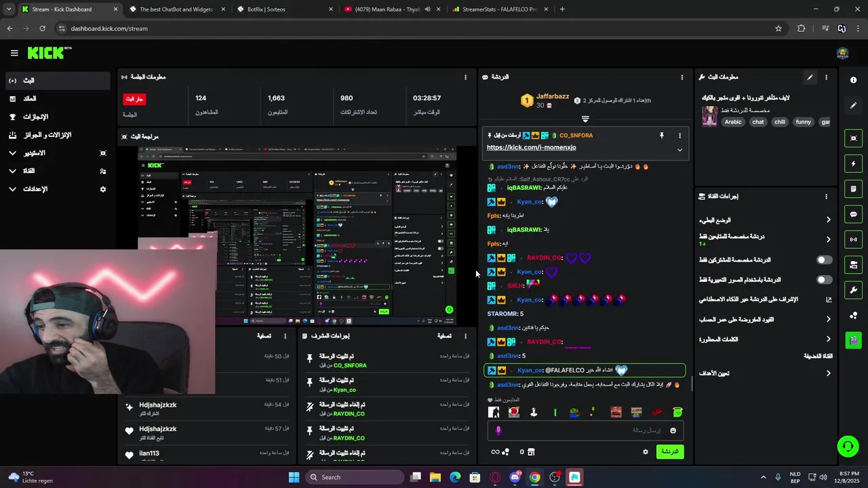868x488 pixels.
Task: Toggle subscribers-only chat switch
Action: click(x=824, y=260)
